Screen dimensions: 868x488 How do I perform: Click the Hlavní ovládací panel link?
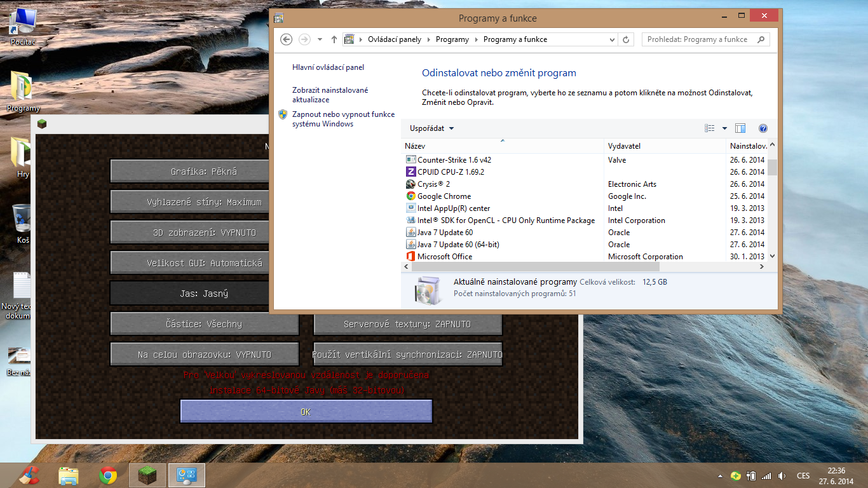coord(328,67)
